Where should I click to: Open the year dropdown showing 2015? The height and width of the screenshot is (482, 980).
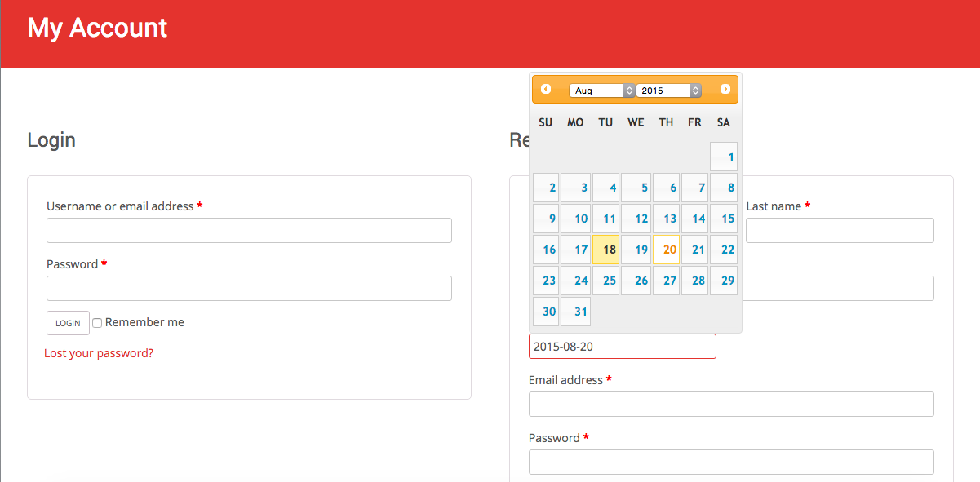(x=668, y=91)
